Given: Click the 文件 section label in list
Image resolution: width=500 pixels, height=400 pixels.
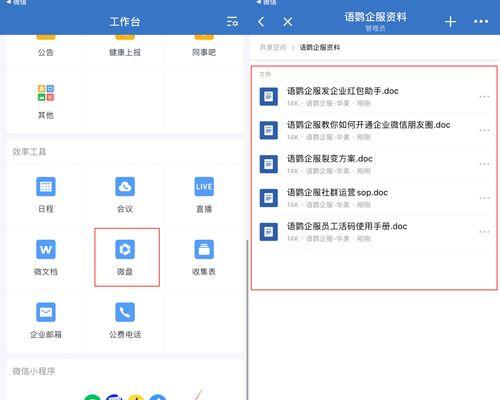Looking at the screenshot, I should [265, 74].
